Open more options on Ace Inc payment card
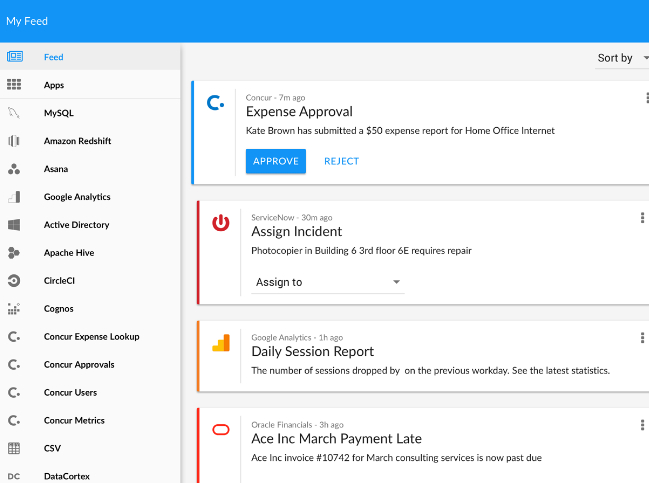The image size is (649, 483). pos(642,425)
